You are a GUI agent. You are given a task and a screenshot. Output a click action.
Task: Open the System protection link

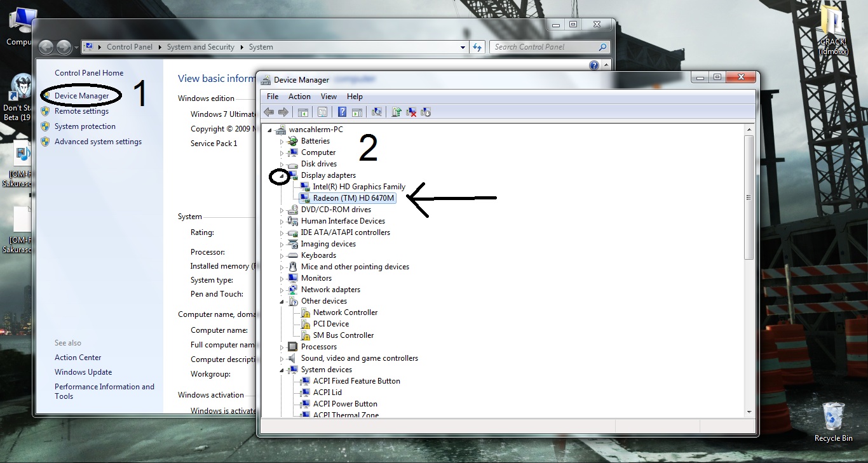coord(85,126)
